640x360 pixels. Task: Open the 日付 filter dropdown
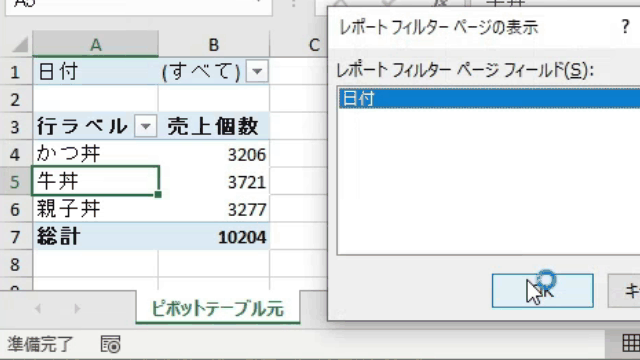click(x=257, y=71)
